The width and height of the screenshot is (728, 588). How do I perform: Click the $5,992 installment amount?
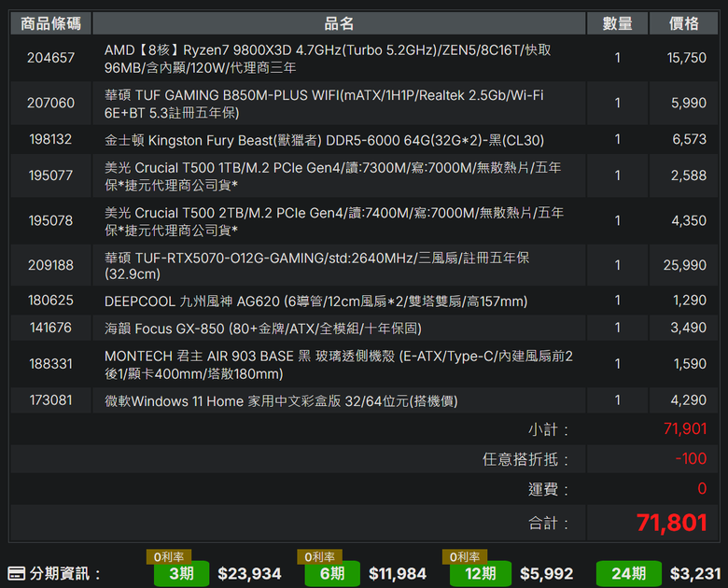546,574
